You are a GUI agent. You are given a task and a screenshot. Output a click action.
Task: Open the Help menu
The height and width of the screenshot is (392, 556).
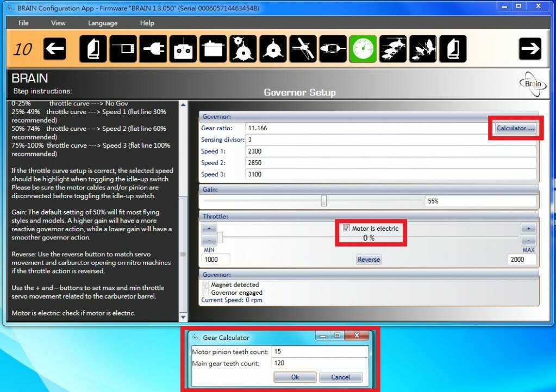point(147,23)
